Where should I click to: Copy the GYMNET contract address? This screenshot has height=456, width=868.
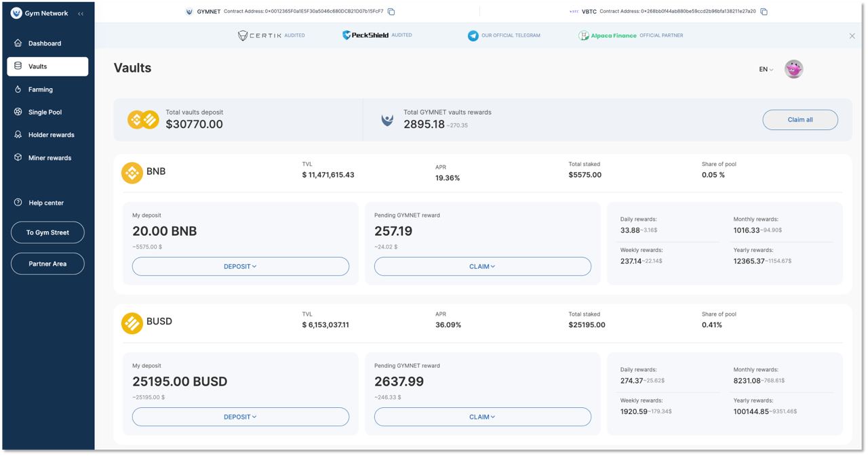(x=391, y=12)
